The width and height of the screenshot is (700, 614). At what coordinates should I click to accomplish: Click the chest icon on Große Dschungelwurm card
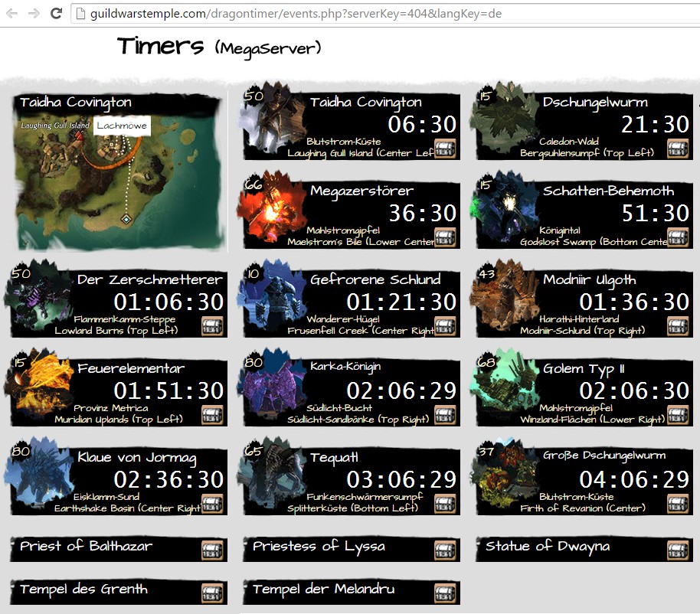[678, 504]
